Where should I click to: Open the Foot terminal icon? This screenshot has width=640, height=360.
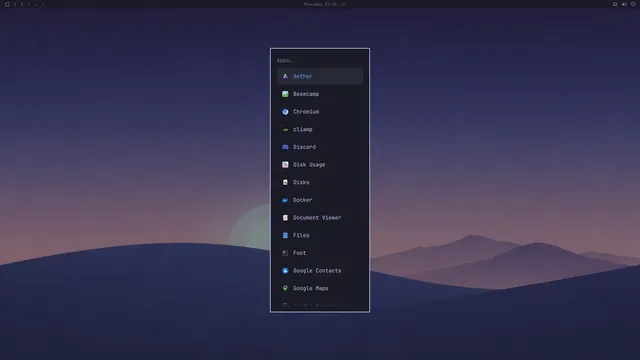tap(285, 253)
